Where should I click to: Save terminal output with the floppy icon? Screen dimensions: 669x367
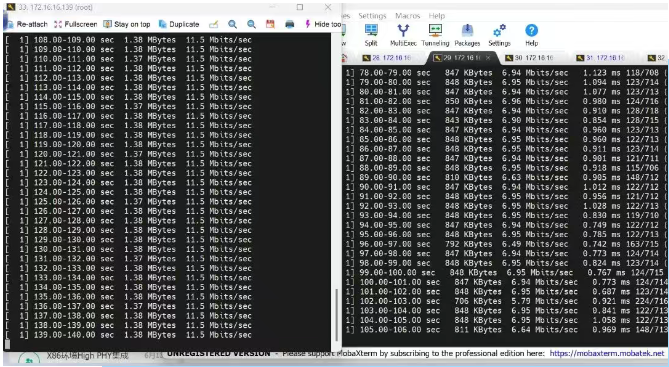point(271,24)
